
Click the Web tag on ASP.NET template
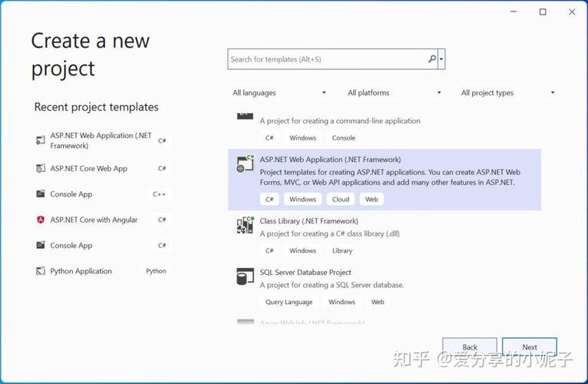(x=372, y=200)
